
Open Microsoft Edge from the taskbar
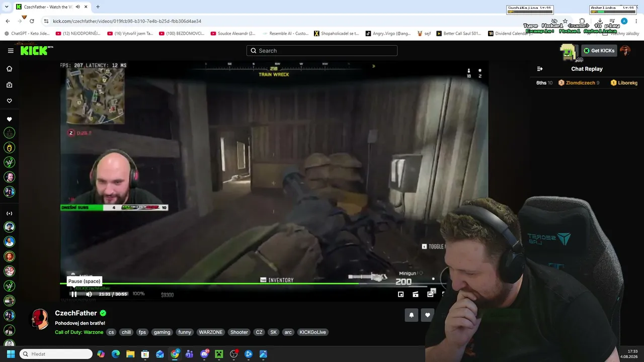(x=116, y=354)
